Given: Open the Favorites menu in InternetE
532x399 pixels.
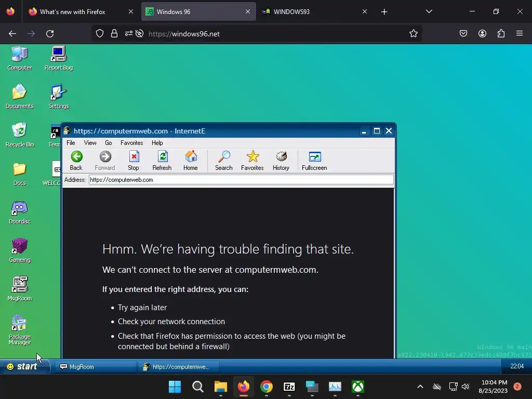Looking at the screenshot, I should coord(131,143).
